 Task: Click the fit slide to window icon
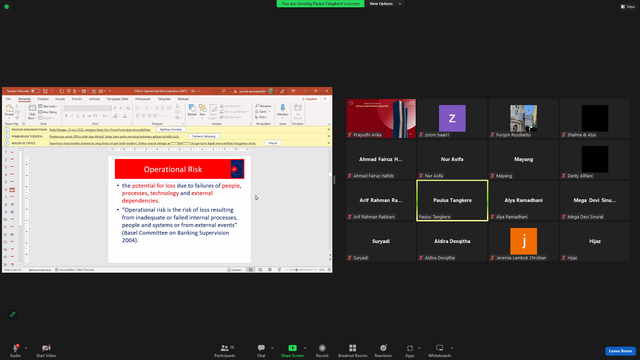pyautogui.click(x=329, y=270)
